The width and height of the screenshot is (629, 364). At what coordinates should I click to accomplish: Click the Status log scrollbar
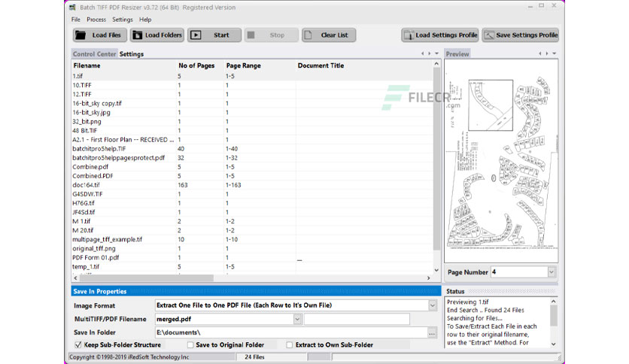(554, 316)
